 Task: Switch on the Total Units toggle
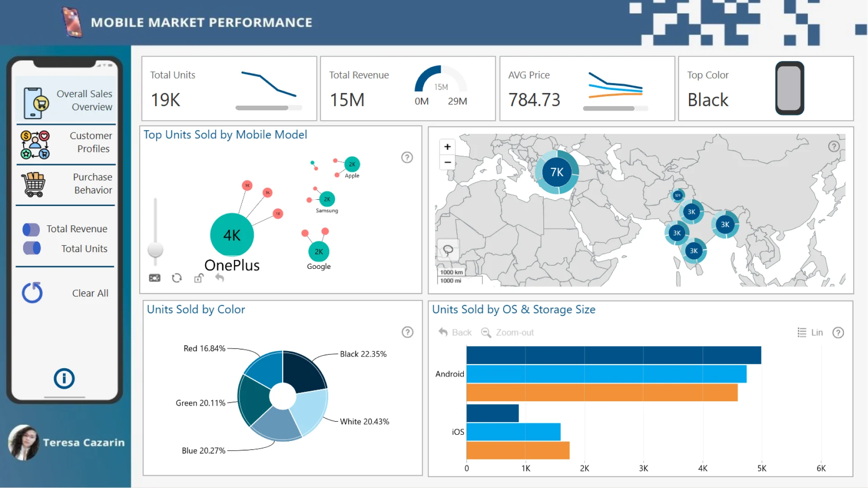[x=31, y=248]
